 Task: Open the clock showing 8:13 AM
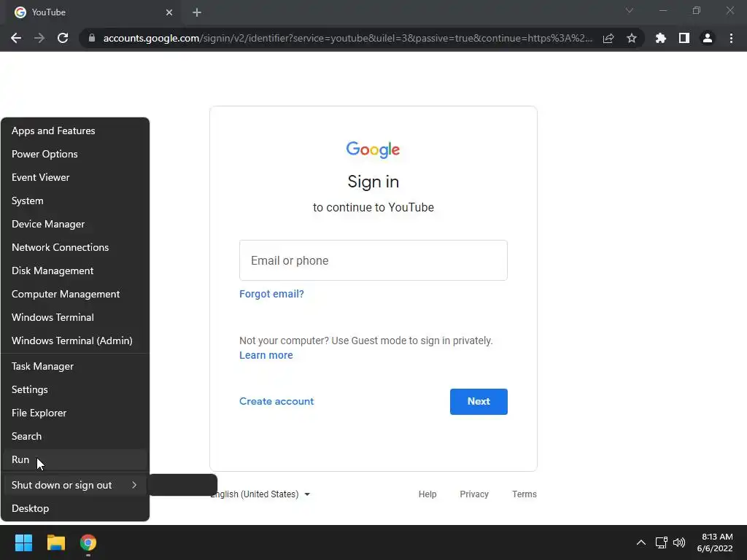[x=715, y=542]
